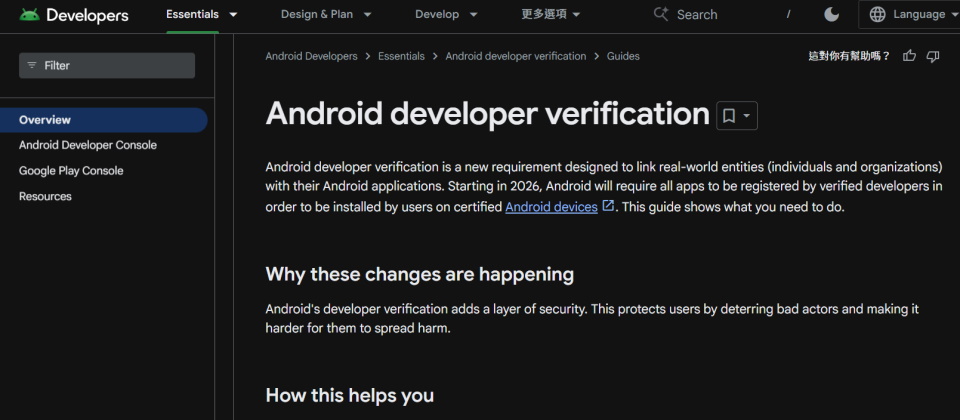Click the Android Developers logo
960x420 pixels.
(74, 15)
